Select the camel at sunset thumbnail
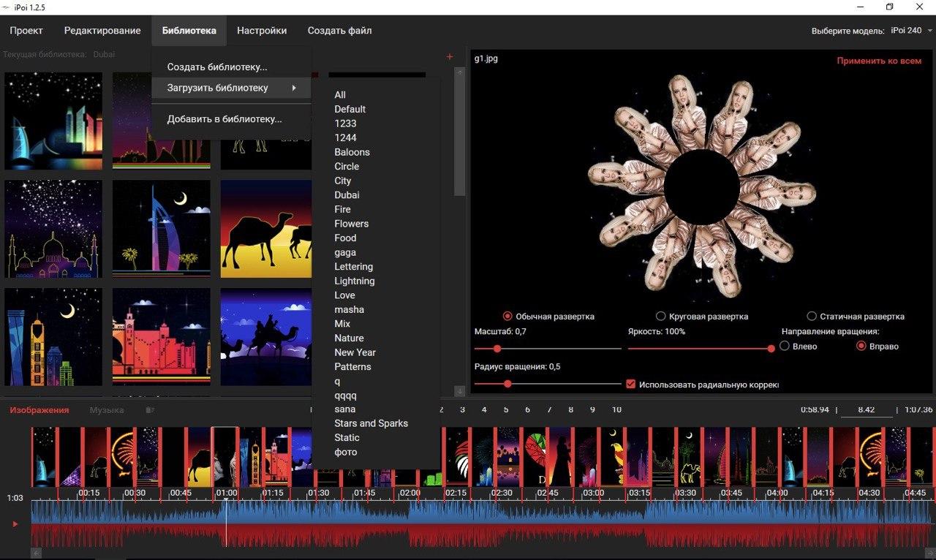936x560 pixels. tap(266, 228)
